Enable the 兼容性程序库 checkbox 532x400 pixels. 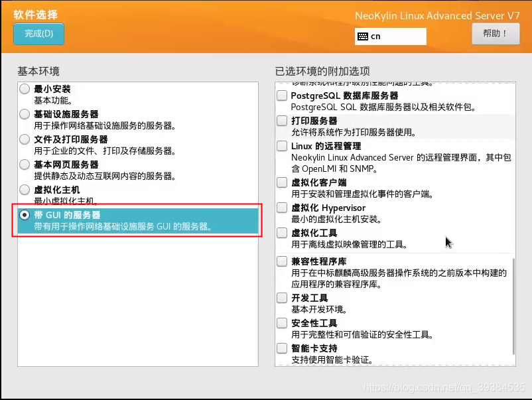[282, 261]
